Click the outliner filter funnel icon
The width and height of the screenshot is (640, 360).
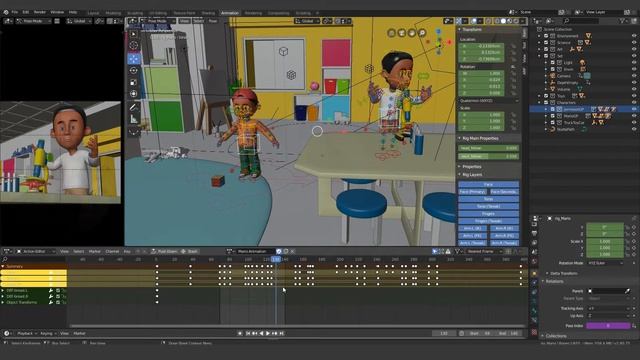coord(623,21)
